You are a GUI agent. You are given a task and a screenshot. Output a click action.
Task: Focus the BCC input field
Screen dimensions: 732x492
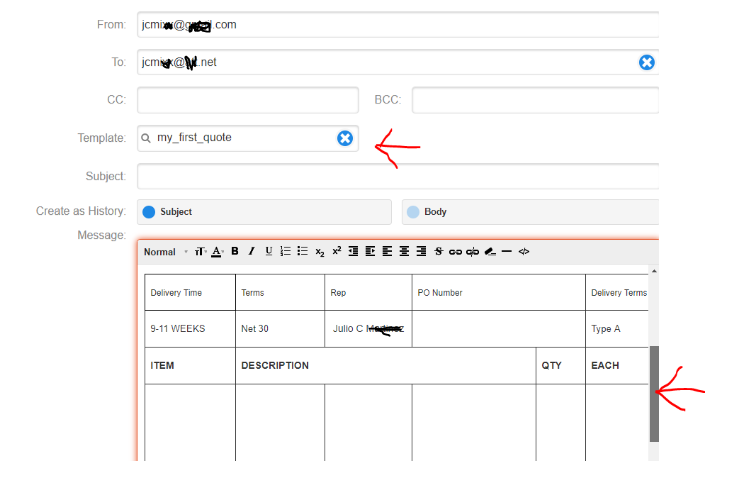coord(535,100)
